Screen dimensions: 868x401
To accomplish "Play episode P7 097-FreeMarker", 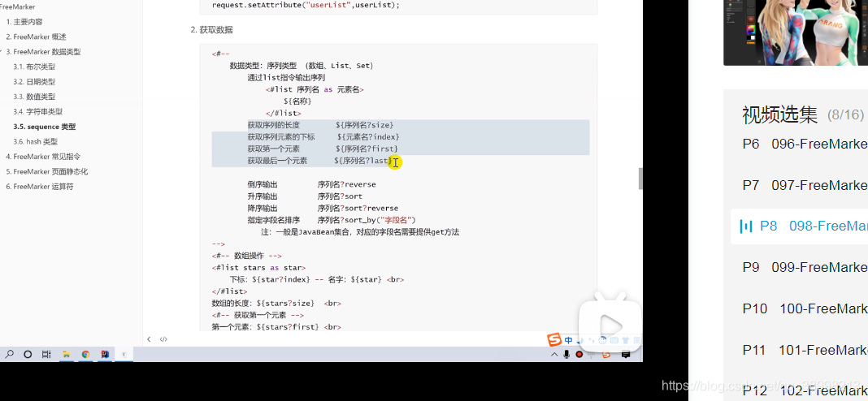I will (805, 185).
